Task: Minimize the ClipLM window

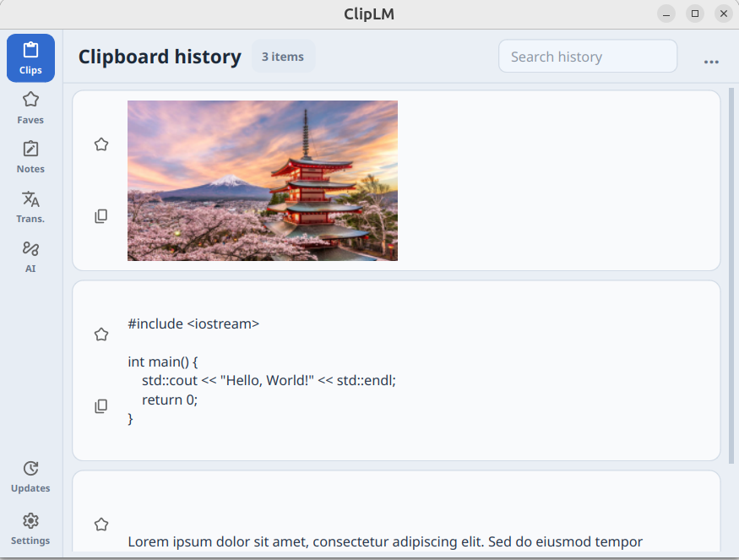Action: click(x=666, y=14)
